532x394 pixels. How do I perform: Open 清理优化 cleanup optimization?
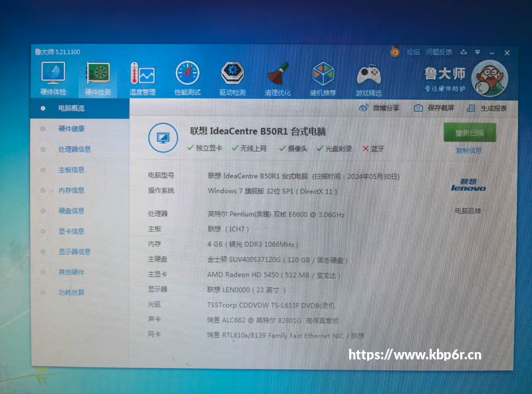[277, 79]
